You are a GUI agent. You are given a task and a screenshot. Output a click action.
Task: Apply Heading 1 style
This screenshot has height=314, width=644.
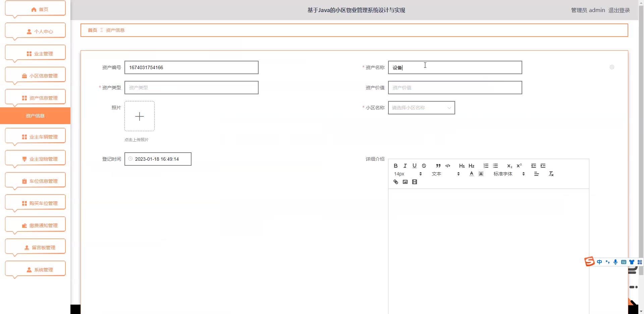pyautogui.click(x=462, y=166)
